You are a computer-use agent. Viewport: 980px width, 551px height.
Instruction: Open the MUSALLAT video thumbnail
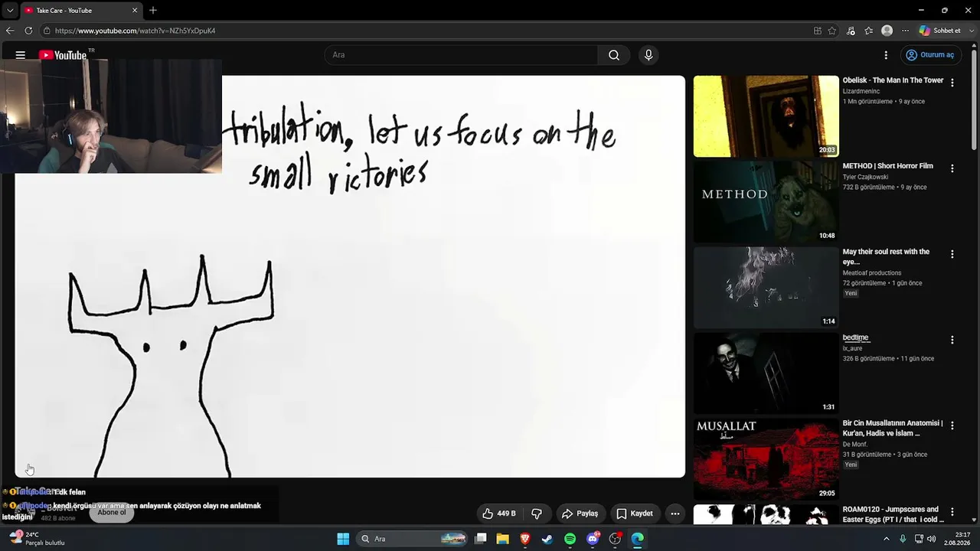click(x=766, y=459)
